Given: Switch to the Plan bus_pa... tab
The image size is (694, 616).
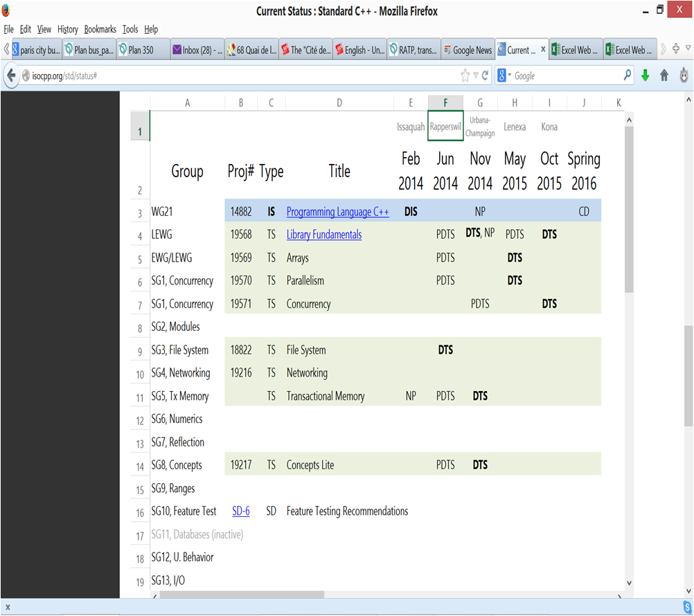Looking at the screenshot, I should point(89,50).
